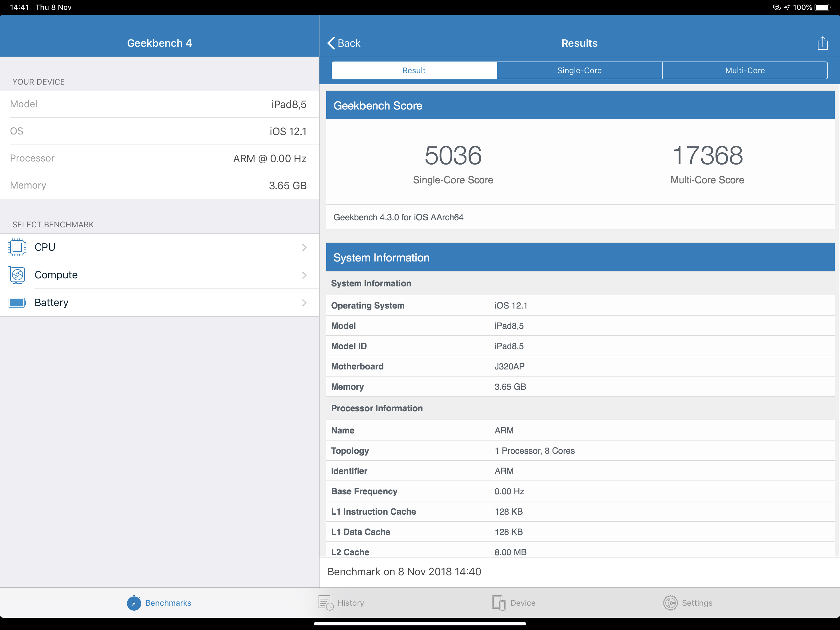
Task: Open the History tab label
Action: [x=351, y=603]
